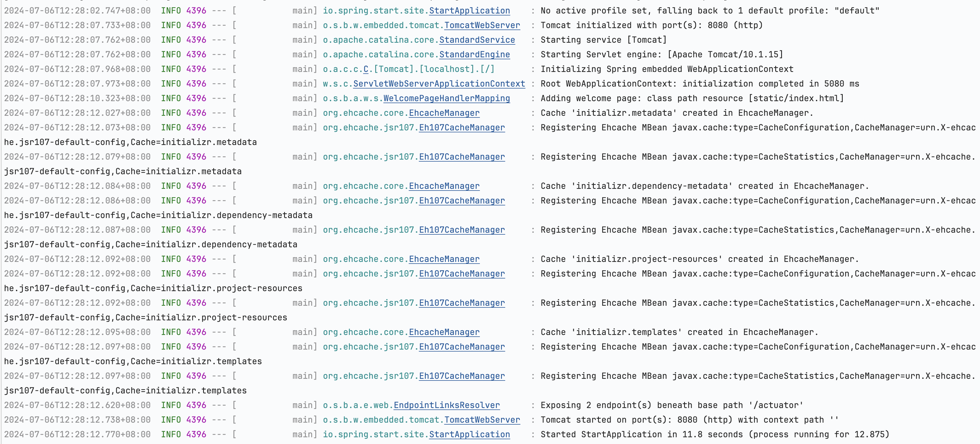Viewport: 980px width, 444px height.
Task: Open the ServletWebServerApplicationContext class link
Action: click(x=439, y=84)
